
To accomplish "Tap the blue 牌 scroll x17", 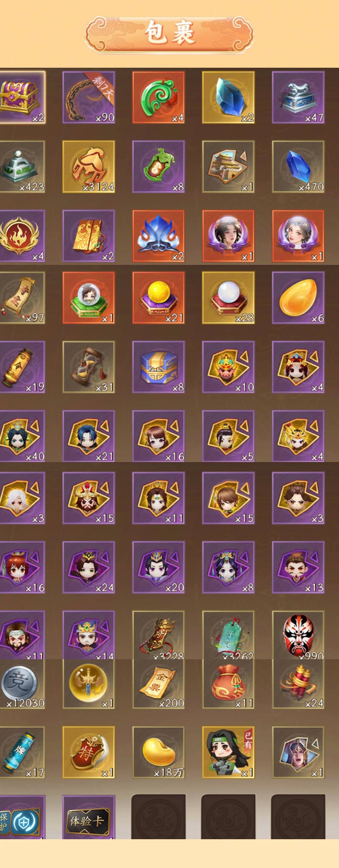I will pos(22,752).
